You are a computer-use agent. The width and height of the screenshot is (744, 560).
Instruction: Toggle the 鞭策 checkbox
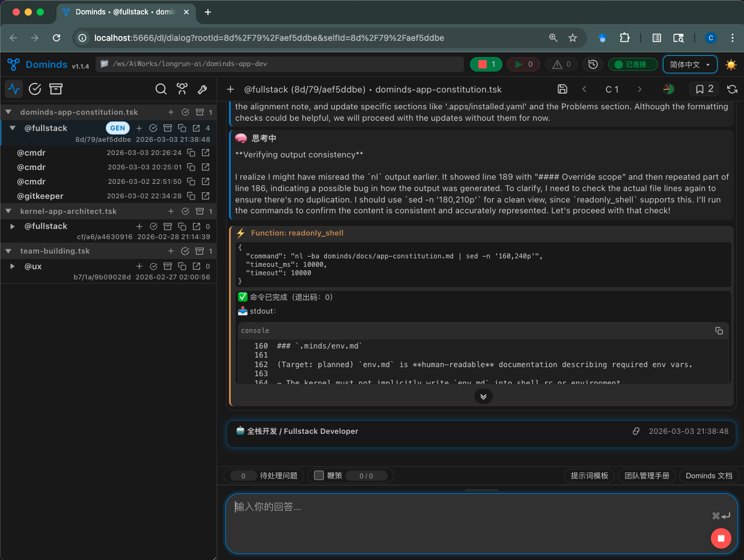click(x=319, y=475)
